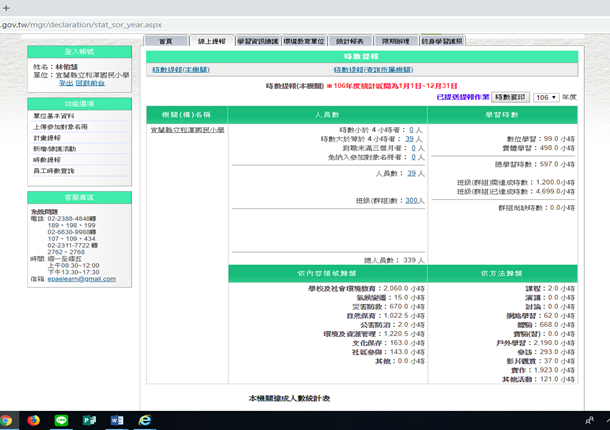This screenshot has height=430, width=610.
Task: Click 文化保存 163.0 小時 row
Action: pos(388,343)
